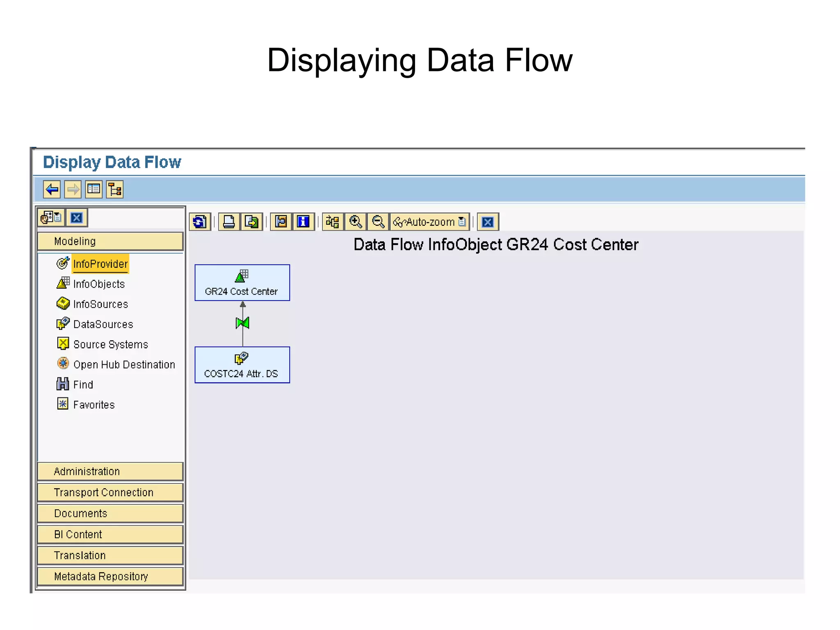Close the data flow display panel
This screenshot has width=840, height=630.
click(x=488, y=222)
